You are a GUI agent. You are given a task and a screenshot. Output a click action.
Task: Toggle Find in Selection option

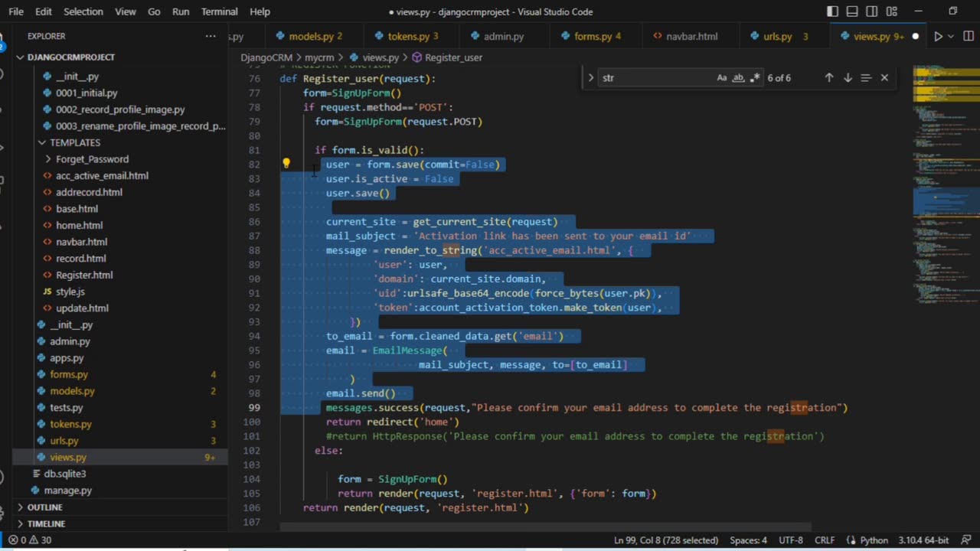[x=866, y=77]
